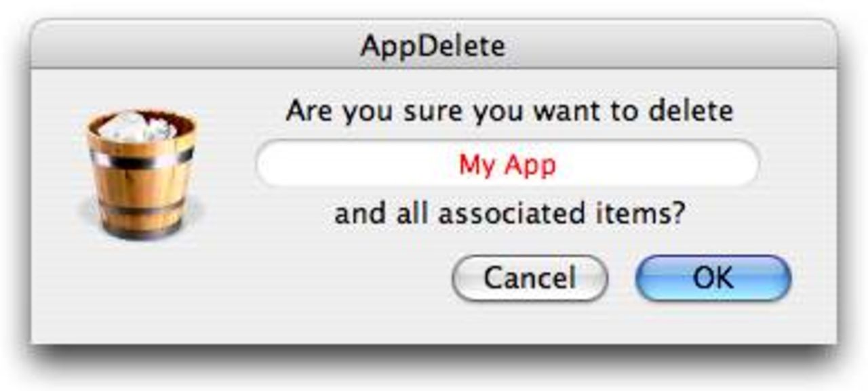Viewport: 868px width, 391px height.
Task: Dismiss the dialog with the Cancel button
Action: click(x=529, y=278)
